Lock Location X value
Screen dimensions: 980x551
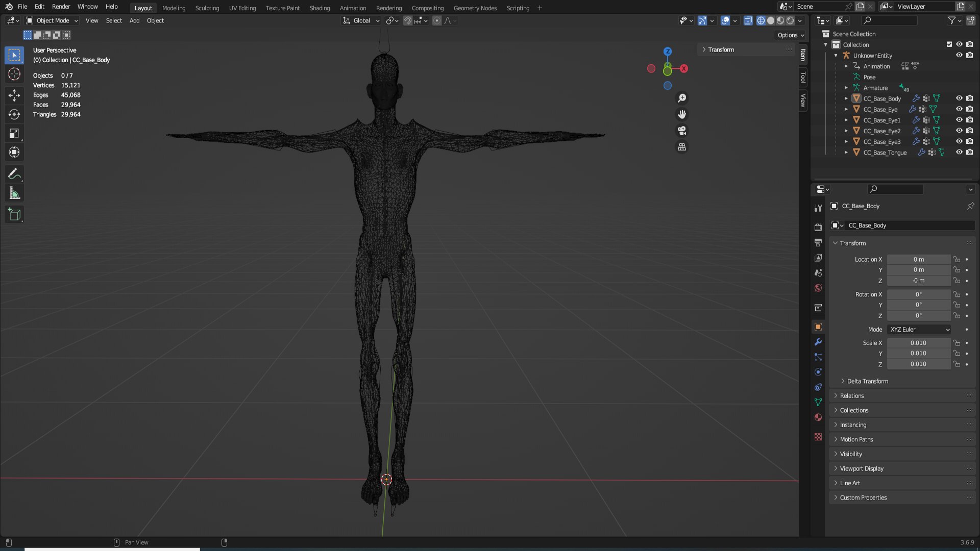click(957, 259)
